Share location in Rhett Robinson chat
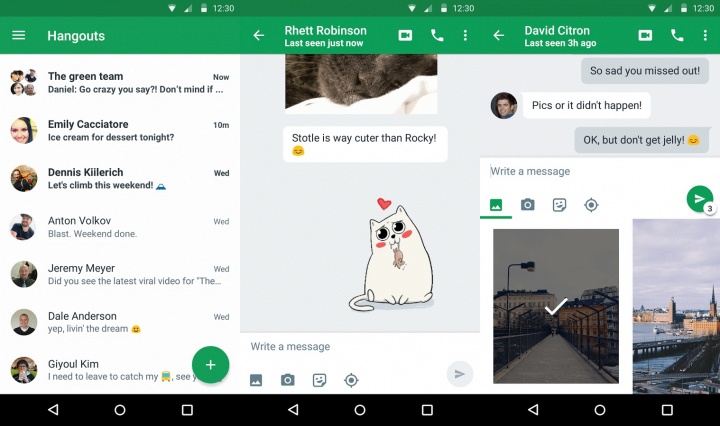 351,380
